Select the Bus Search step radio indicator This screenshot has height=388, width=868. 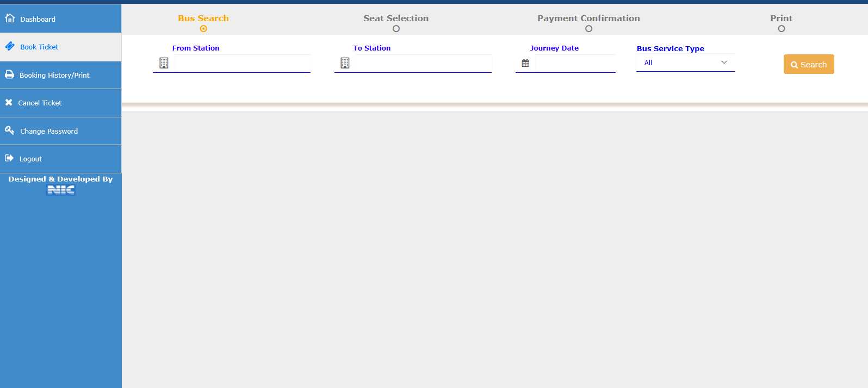coord(203,29)
